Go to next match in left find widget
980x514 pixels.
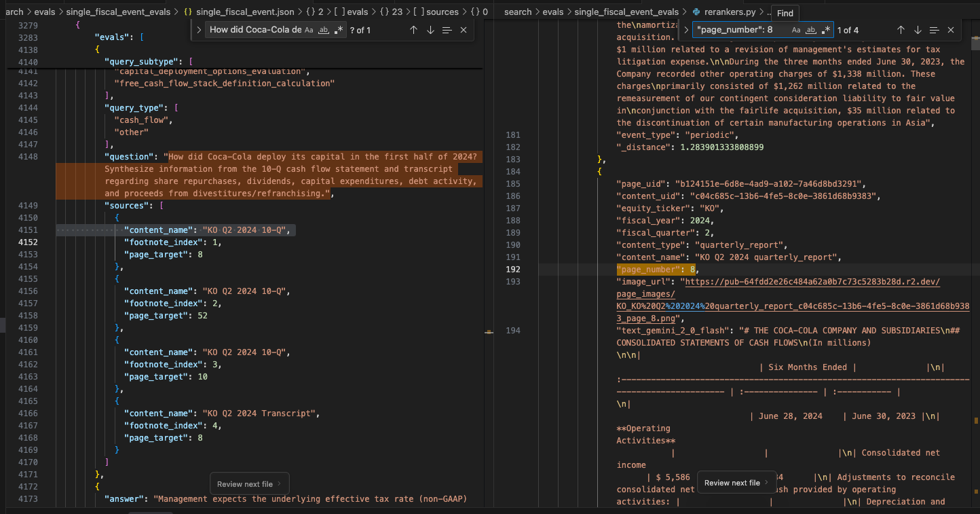click(430, 30)
